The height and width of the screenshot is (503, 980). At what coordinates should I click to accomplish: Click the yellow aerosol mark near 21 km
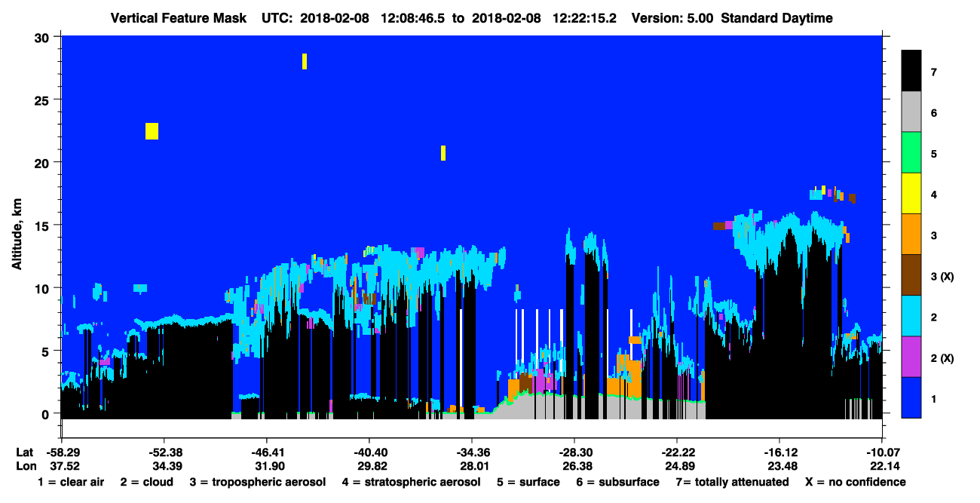[x=443, y=153]
